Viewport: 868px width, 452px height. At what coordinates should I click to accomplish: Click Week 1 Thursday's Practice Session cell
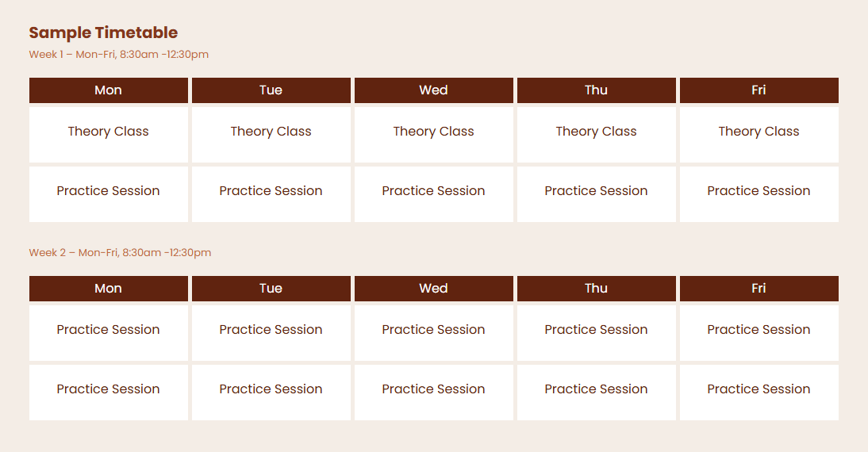(x=597, y=191)
